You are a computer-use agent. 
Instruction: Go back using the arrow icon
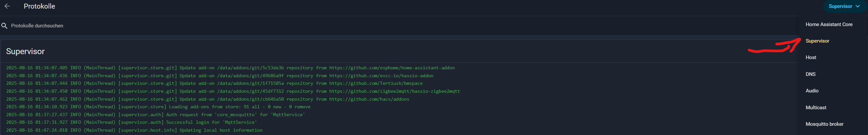pyautogui.click(x=7, y=6)
